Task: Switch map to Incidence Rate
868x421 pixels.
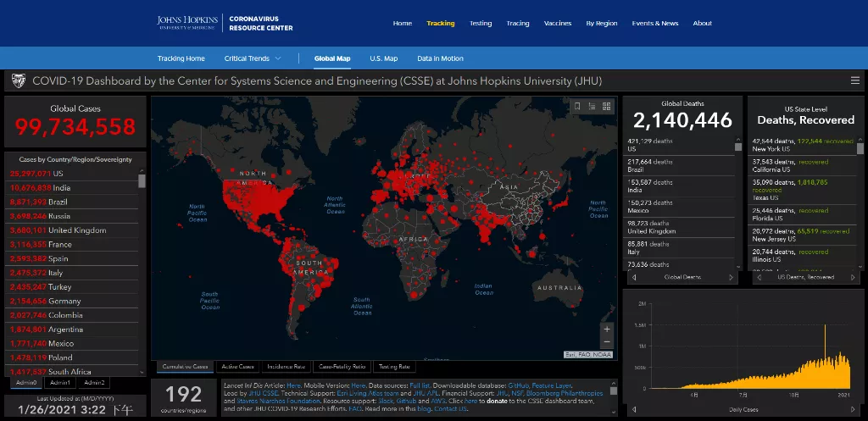Action: [286, 366]
